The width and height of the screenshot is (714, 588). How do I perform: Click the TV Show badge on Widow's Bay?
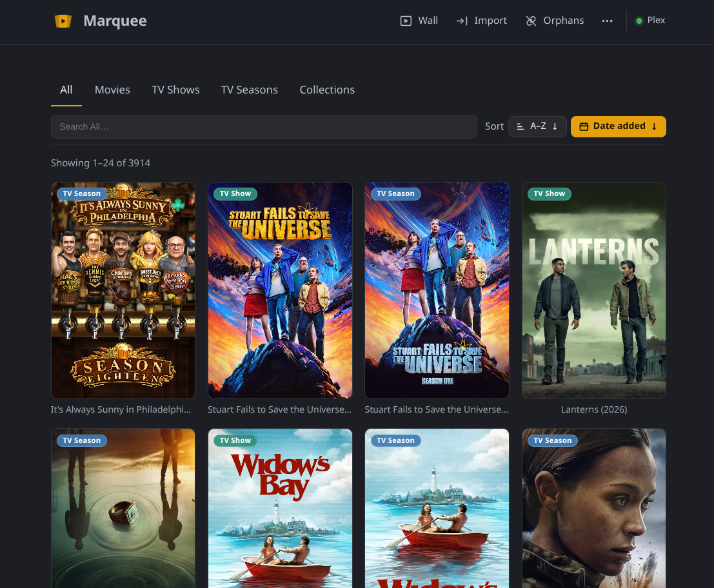coord(235,440)
